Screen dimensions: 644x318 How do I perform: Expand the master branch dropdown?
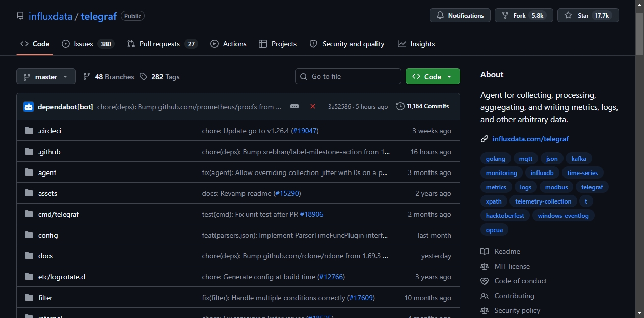tap(46, 76)
